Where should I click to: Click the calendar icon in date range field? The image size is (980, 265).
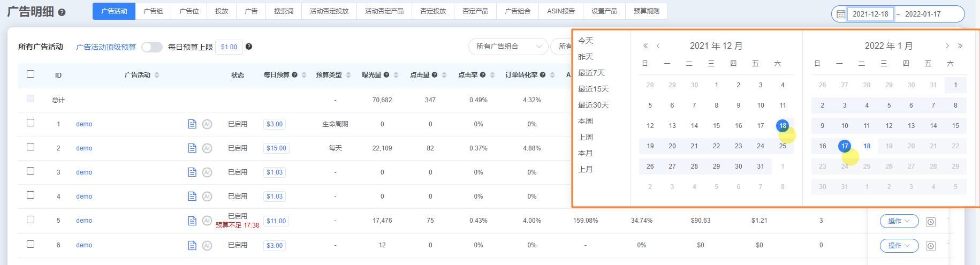841,14
